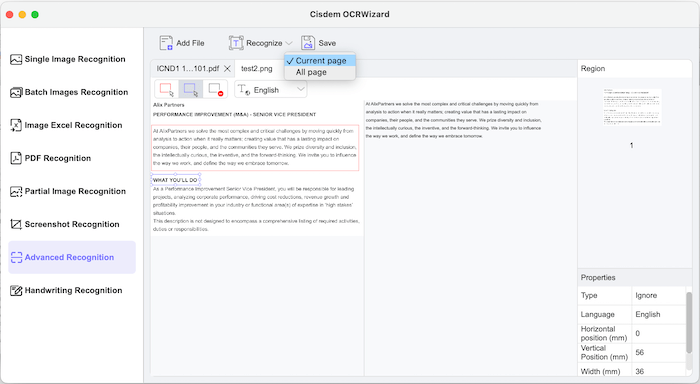Open the English language dropdown
Image resolution: width=700 pixels, height=384 pixels.
(271, 89)
